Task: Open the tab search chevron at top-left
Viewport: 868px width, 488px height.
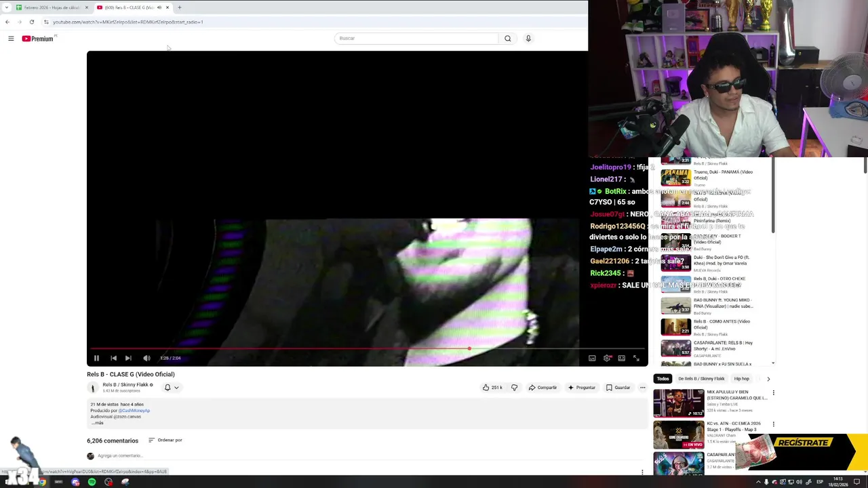Action: 5,7
